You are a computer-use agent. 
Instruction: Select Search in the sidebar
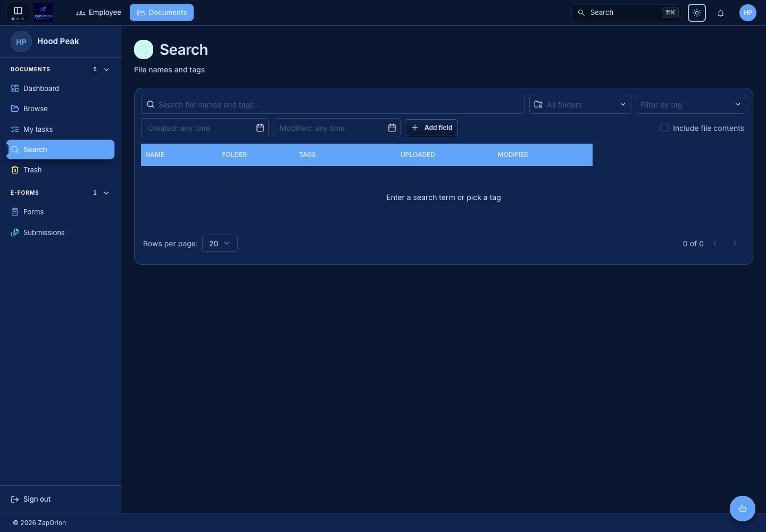[60, 149]
